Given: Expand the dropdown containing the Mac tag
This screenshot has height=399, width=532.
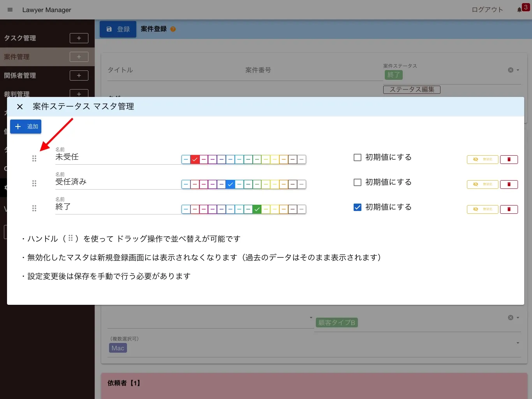Looking at the screenshot, I should click(x=518, y=343).
